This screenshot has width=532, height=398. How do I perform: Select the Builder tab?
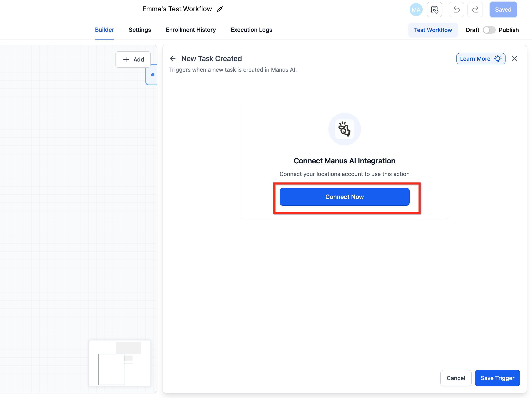coord(104,30)
